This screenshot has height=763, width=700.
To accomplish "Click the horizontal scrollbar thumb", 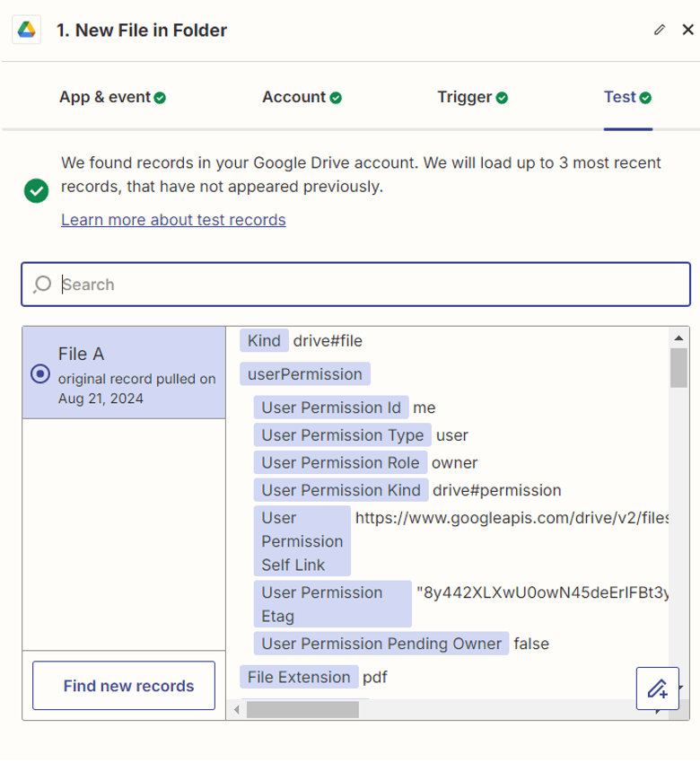I will pyautogui.click(x=302, y=710).
